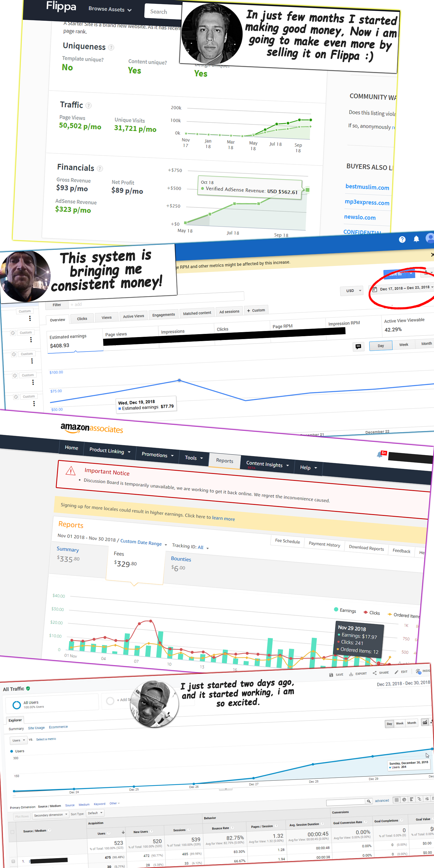Click the Analytics SAVE icon
Image resolution: width=434 pixels, height=868 pixels.
331,675
